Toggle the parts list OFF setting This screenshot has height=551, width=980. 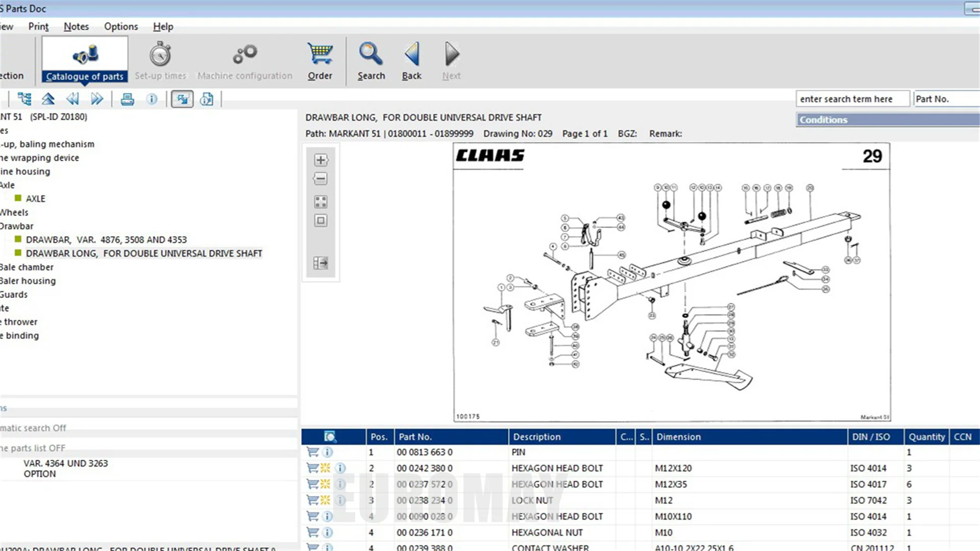pos(33,448)
